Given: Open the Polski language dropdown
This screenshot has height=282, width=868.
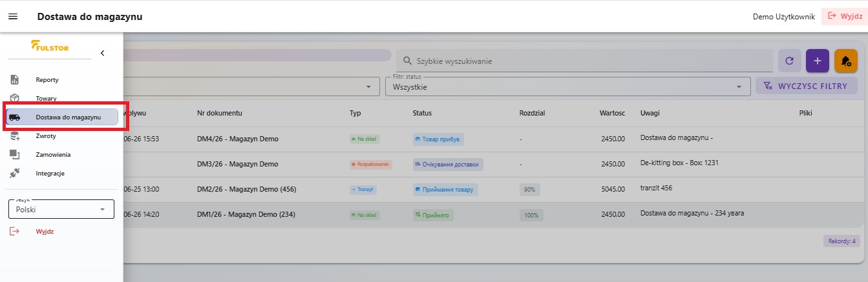Looking at the screenshot, I should pyautogui.click(x=61, y=209).
